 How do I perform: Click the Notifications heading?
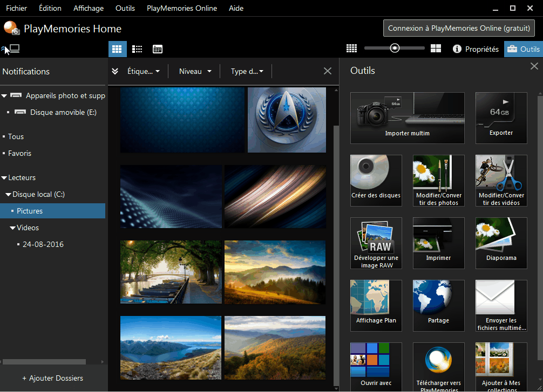click(26, 72)
